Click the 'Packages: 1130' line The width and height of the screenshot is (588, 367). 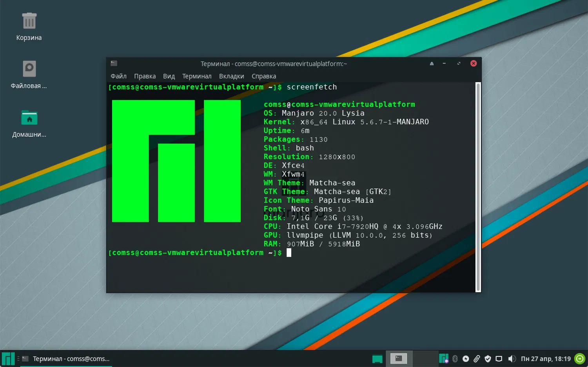click(296, 139)
